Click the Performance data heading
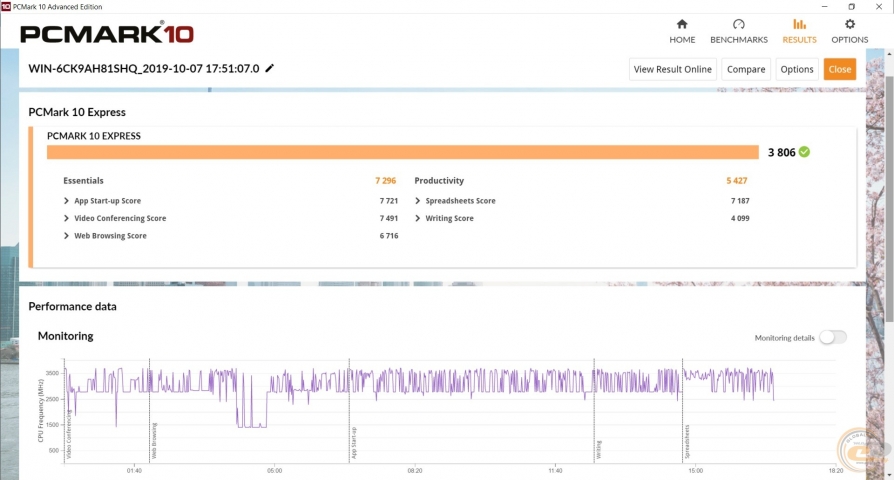 [x=72, y=306]
